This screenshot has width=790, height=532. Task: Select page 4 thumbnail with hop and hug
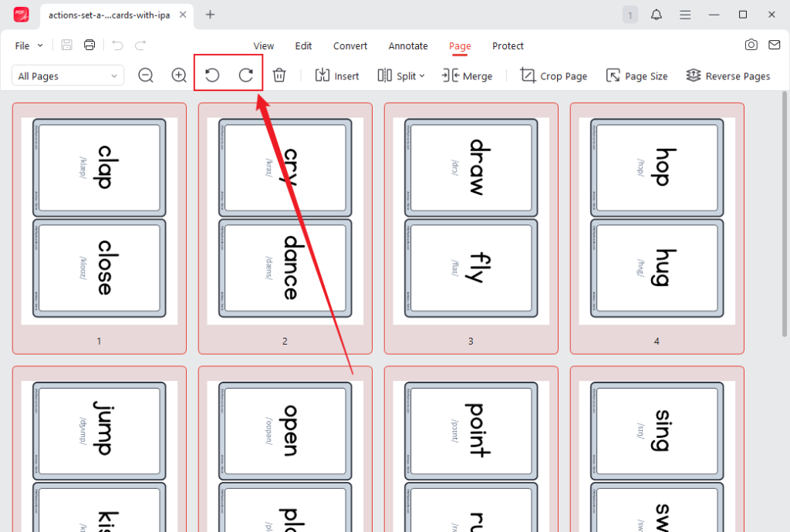pyautogui.click(x=657, y=228)
